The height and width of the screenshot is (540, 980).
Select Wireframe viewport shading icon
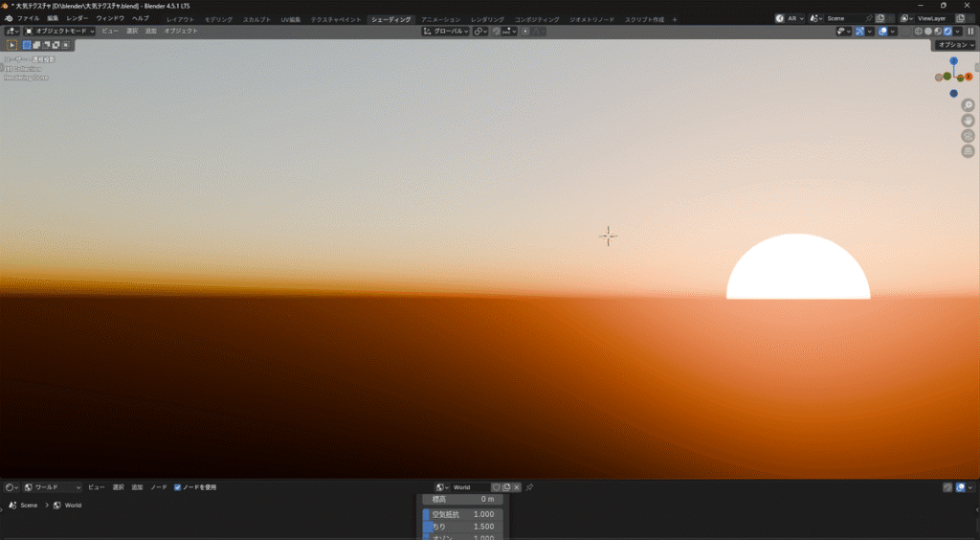click(x=919, y=32)
